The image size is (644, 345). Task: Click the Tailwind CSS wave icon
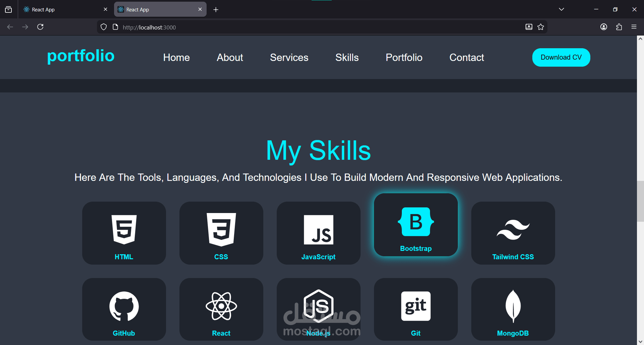tap(513, 230)
